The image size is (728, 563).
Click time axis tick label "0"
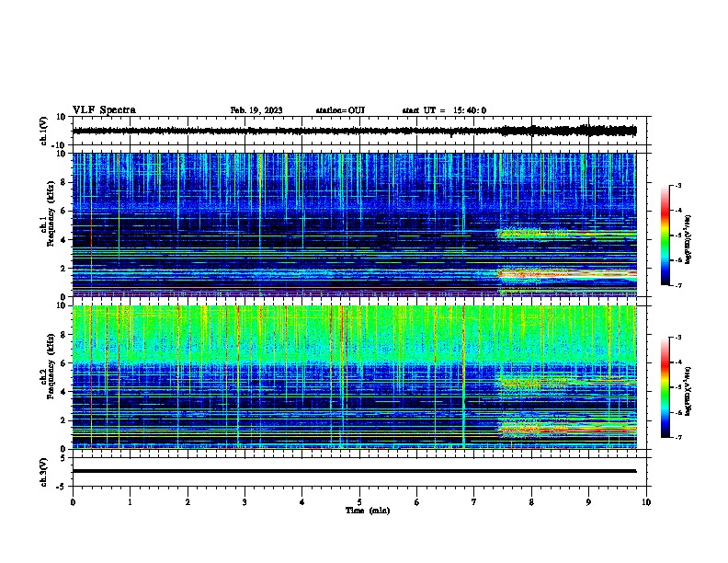73,502
